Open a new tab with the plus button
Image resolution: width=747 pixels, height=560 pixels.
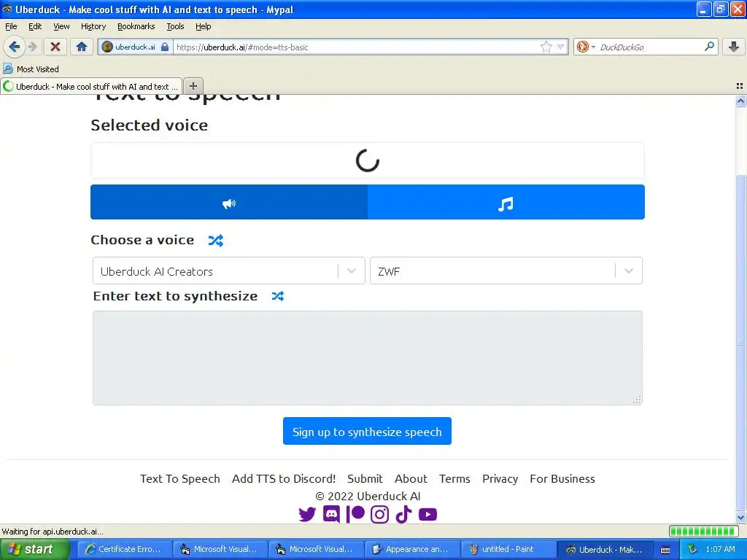point(193,86)
